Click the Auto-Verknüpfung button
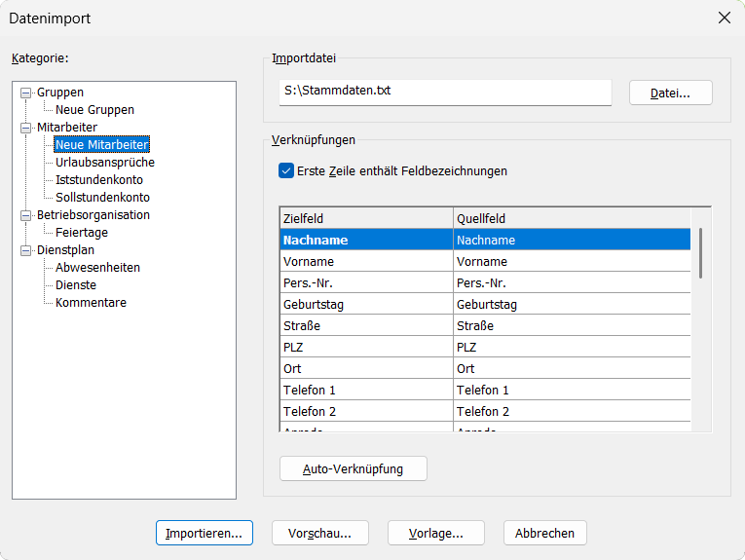 (353, 468)
